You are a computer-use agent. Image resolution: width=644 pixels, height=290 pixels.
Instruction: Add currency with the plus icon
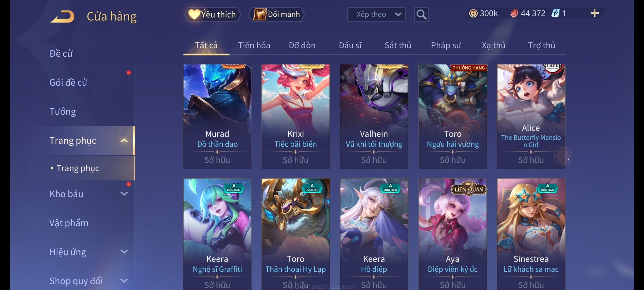pos(595,13)
